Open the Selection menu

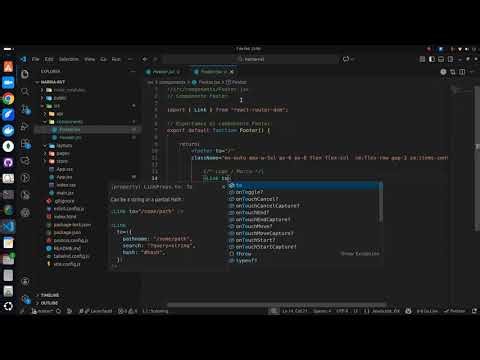point(69,59)
